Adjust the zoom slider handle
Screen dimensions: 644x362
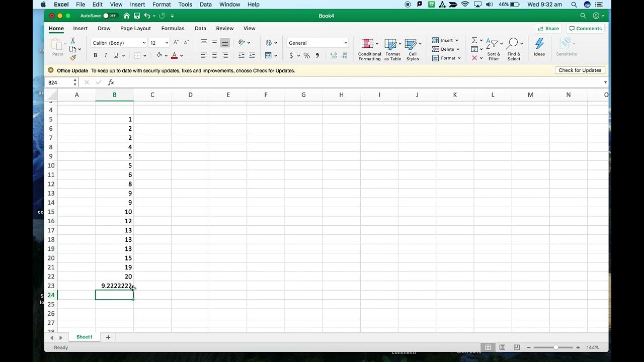[555, 347]
